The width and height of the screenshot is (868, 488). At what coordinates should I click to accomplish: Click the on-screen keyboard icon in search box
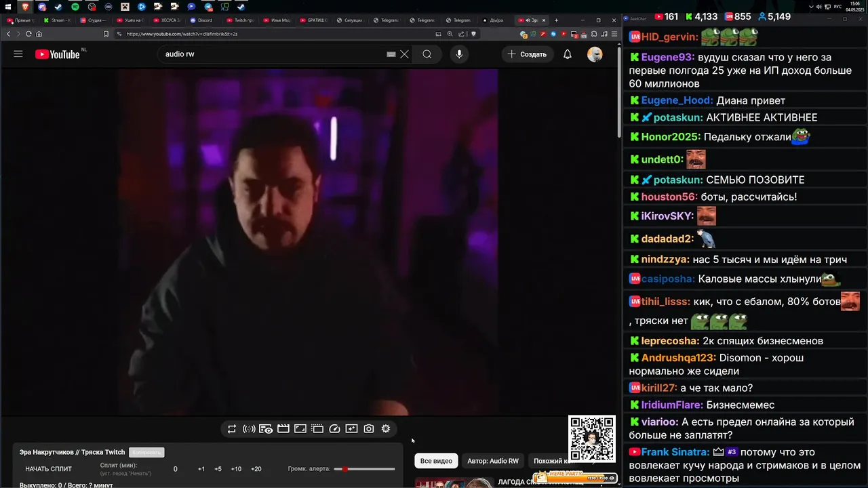tap(391, 54)
